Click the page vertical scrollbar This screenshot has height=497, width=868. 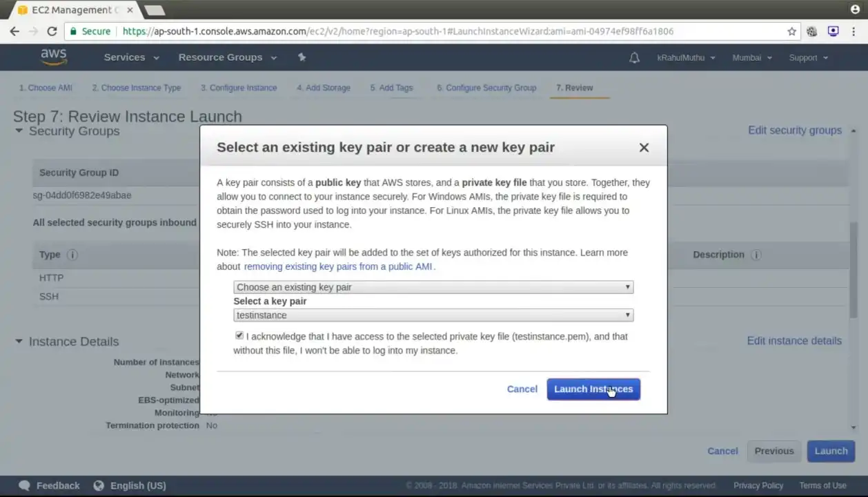tap(854, 269)
